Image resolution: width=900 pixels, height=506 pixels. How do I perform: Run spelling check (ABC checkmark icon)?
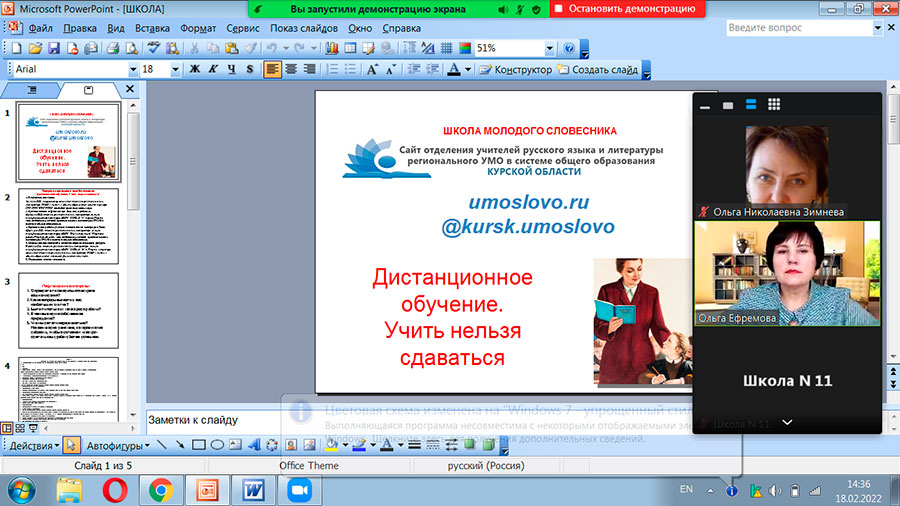(153, 49)
